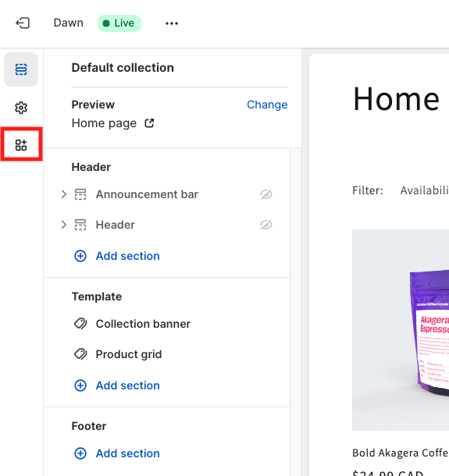This screenshot has height=476, width=449.
Task: Click the external link icon beside Home page
Action: (x=149, y=123)
